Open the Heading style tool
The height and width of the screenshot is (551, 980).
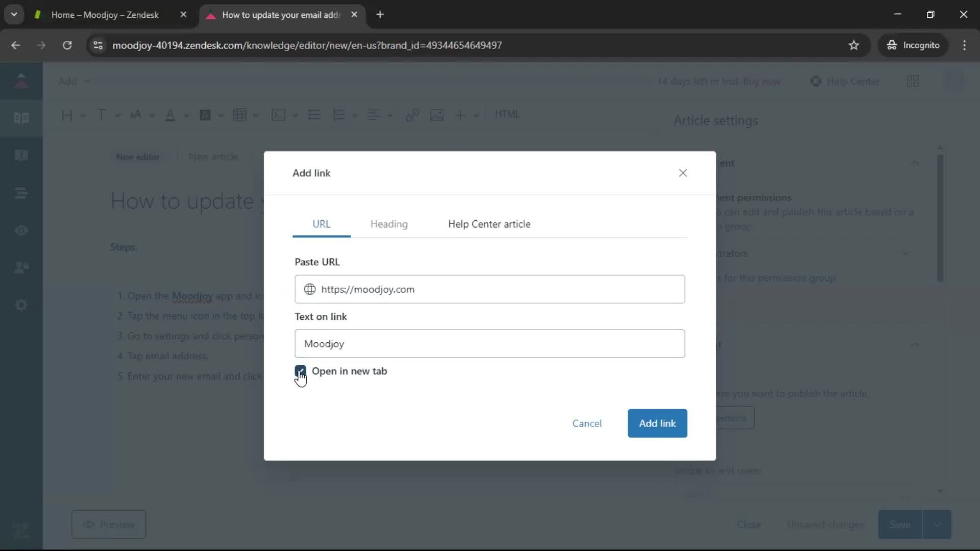pos(67,115)
